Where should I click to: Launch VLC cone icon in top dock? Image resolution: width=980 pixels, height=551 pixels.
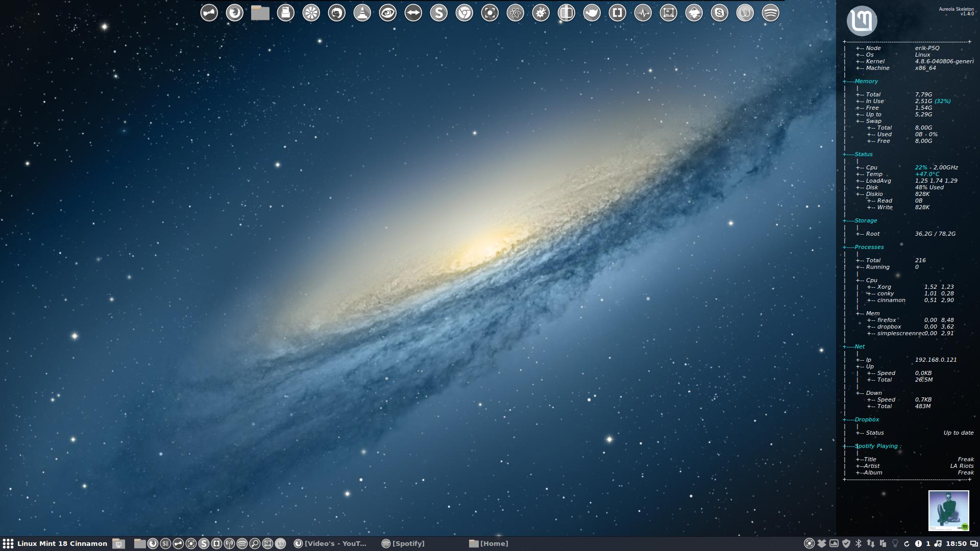coord(362,13)
